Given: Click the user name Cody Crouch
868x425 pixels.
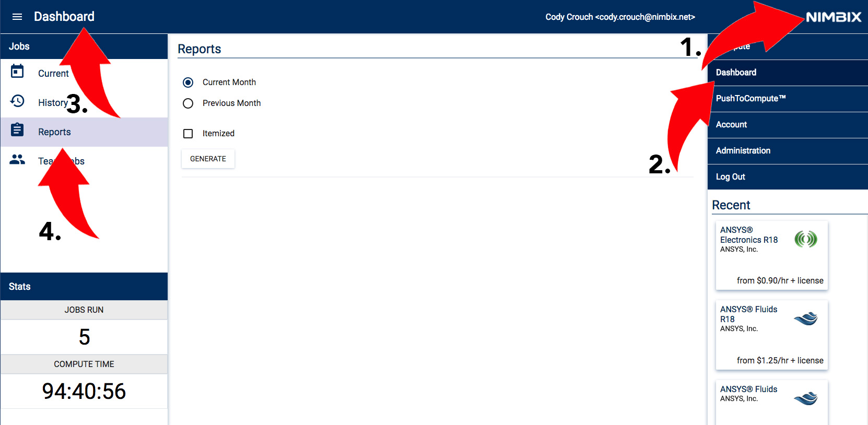Looking at the screenshot, I should click(569, 17).
